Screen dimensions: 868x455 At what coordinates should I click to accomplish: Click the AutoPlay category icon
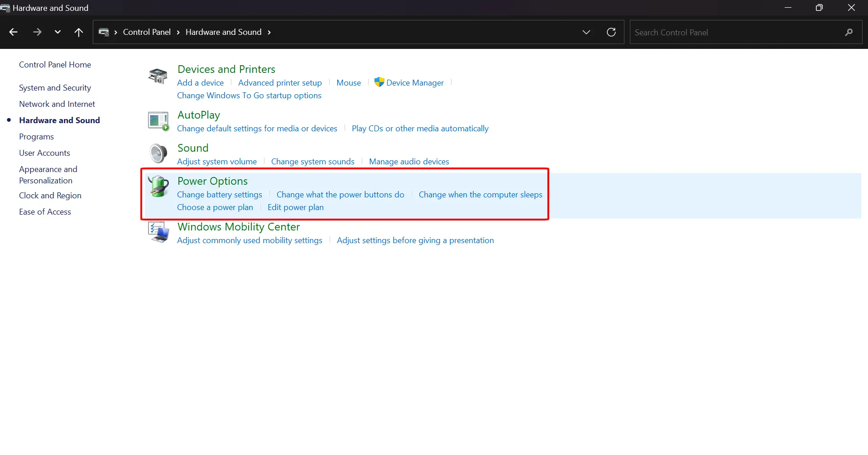point(158,121)
